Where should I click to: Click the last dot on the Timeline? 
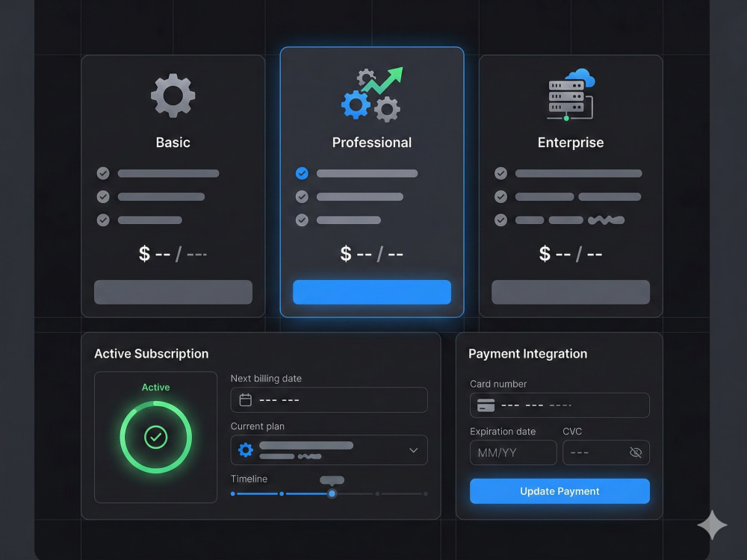[x=426, y=494]
